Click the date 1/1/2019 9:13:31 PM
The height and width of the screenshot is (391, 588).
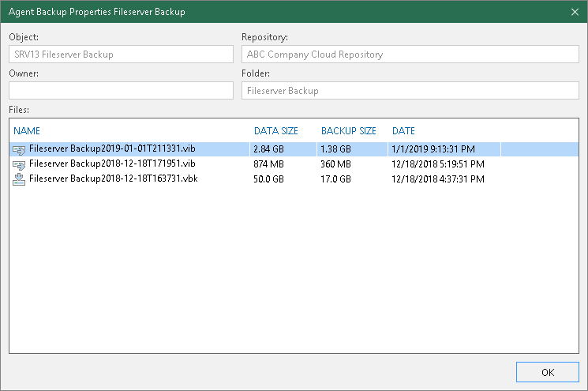click(x=433, y=149)
